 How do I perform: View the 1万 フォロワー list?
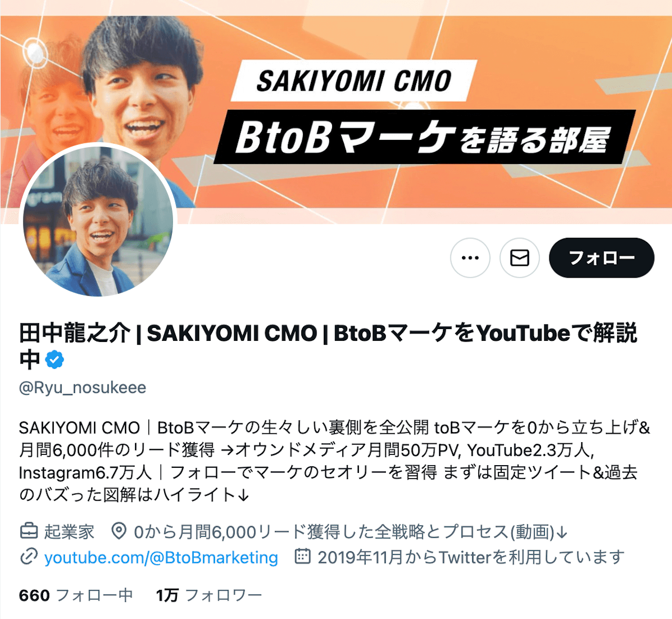click(x=209, y=595)
